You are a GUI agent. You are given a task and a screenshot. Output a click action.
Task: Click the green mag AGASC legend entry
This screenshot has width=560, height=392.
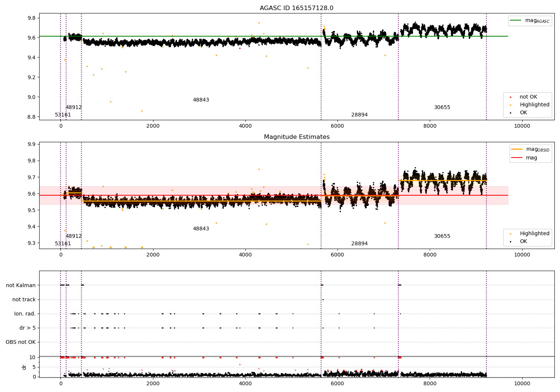pos(530,21)
